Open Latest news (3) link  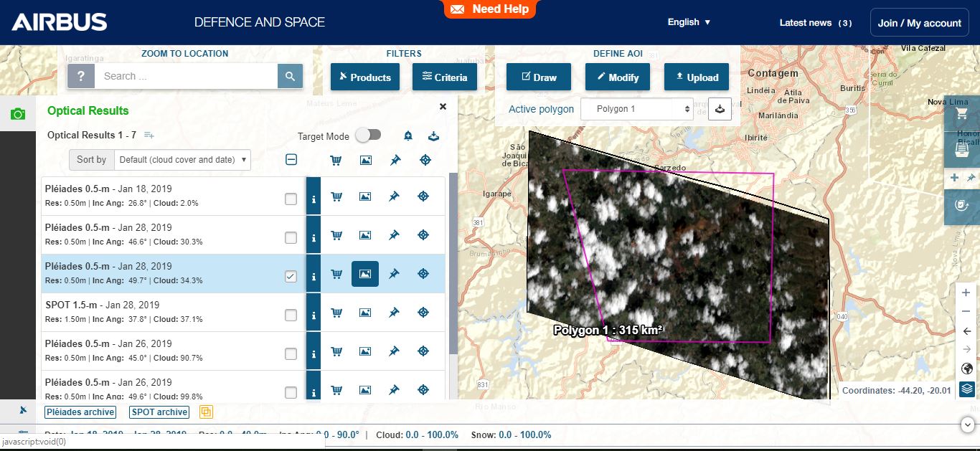[x=816, y=23]
